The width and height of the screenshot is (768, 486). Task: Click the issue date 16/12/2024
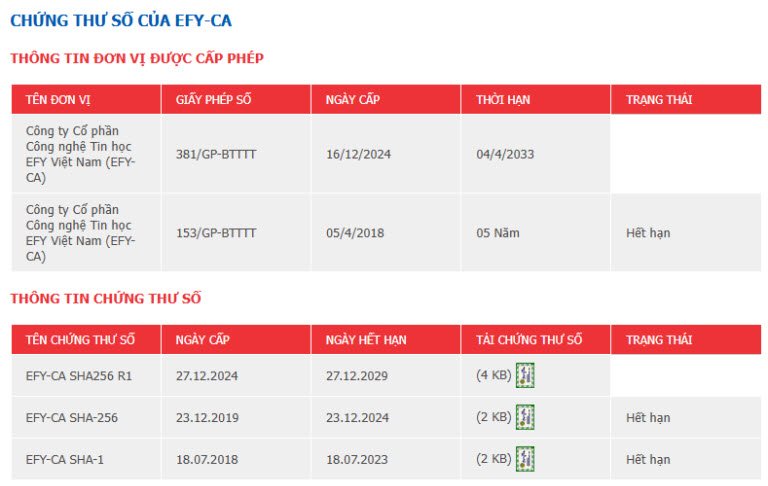tap(359, 154)
